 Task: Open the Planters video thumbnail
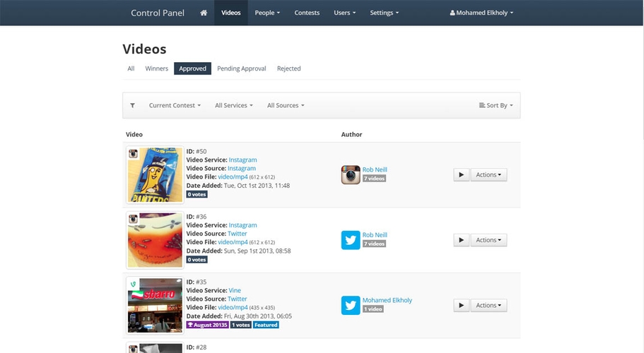point(156,175)
